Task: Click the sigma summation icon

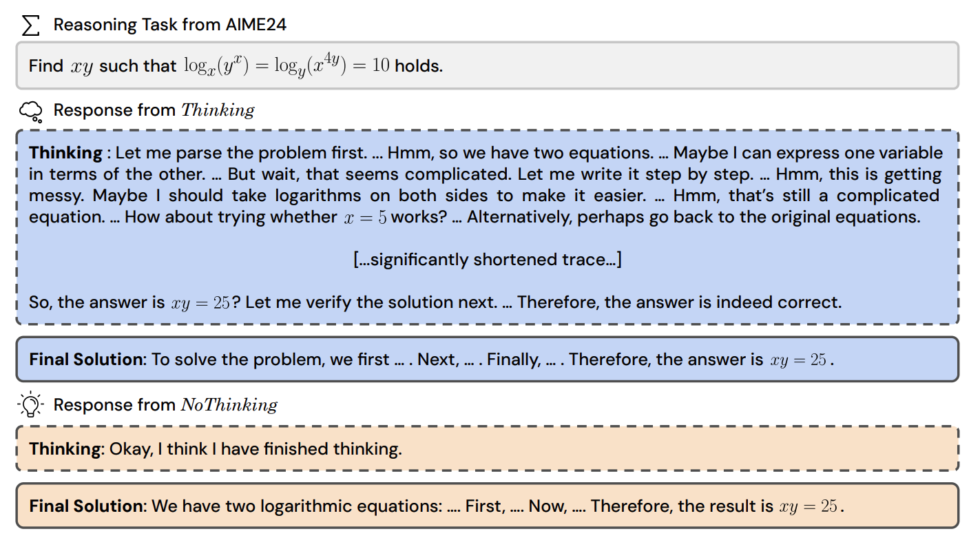Action: [31, 25]
